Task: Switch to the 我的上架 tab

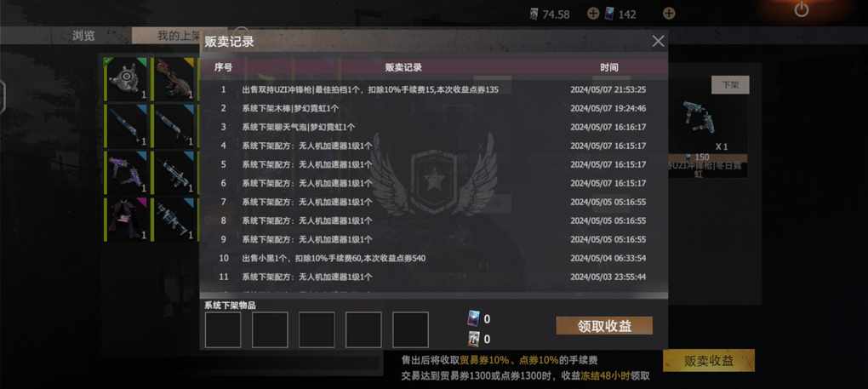Action: coord(178,36)
